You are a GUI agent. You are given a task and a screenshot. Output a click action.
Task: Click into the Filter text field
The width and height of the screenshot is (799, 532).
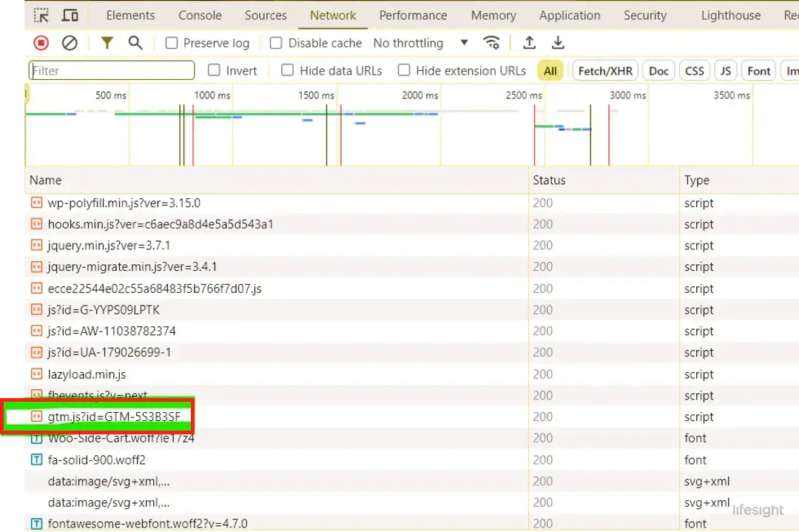(112, 70)
